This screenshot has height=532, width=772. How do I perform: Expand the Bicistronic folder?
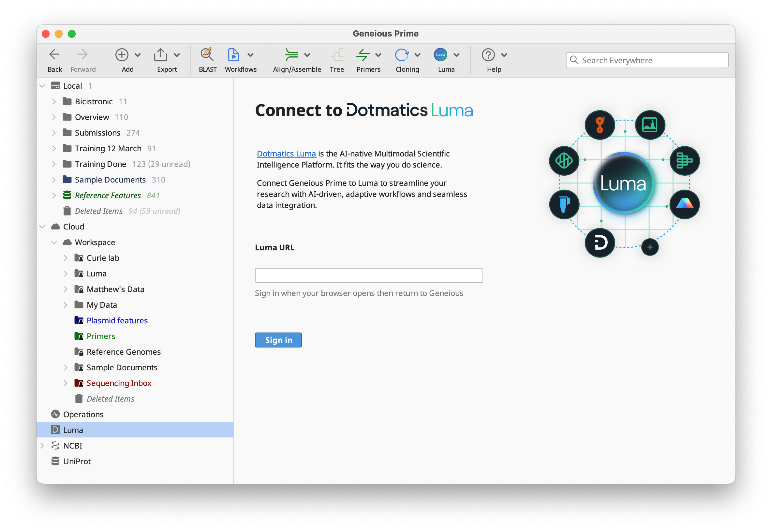coord(54,102)
